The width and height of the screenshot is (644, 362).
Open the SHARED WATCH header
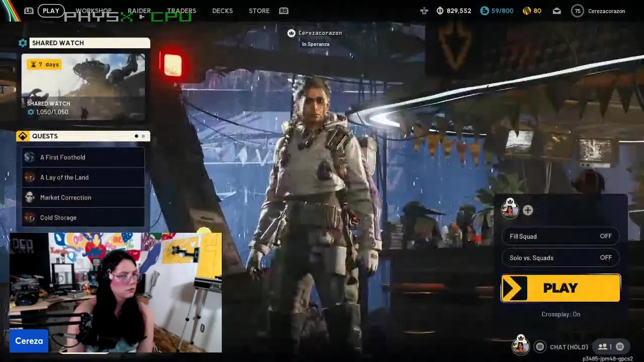[x=90, y=43]
